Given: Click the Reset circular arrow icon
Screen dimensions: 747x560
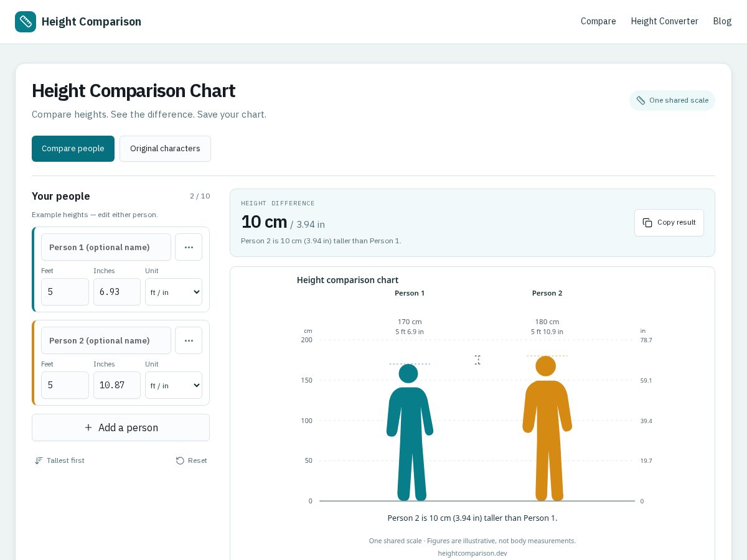Looking at the screenshot, I should coord(180,460).
